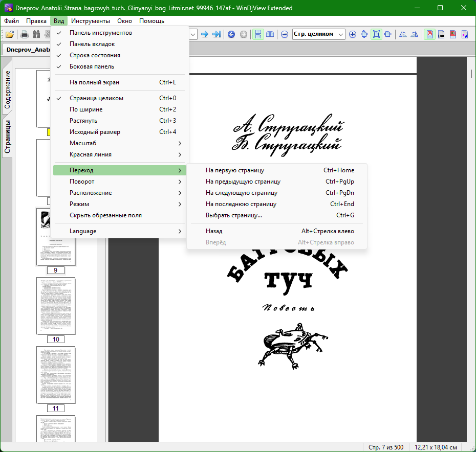Switch to Страницы sidebar tab
The width and height of the screenshot is (476, 452).
[x=7, y=137]
